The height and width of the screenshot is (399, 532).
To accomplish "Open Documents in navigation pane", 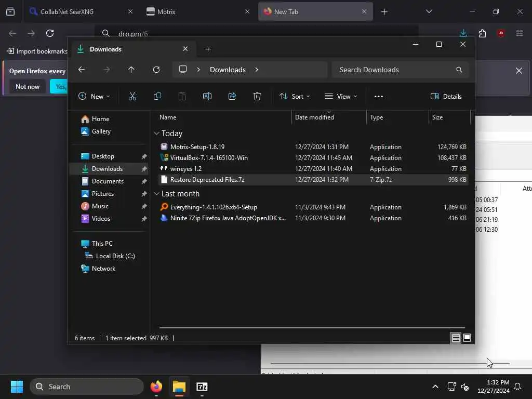I will point(108,181).
